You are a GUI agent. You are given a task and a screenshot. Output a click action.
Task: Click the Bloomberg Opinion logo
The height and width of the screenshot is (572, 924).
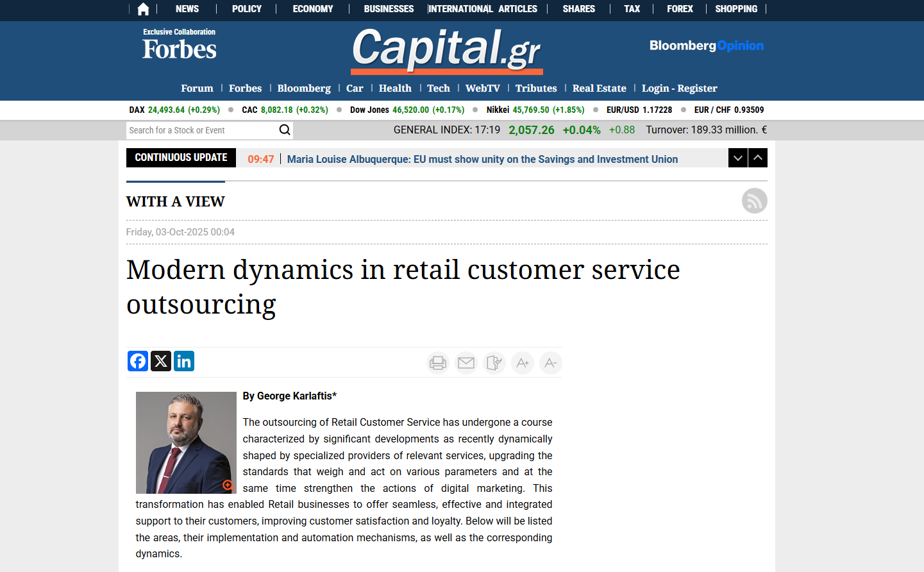[x=706, y=46]
